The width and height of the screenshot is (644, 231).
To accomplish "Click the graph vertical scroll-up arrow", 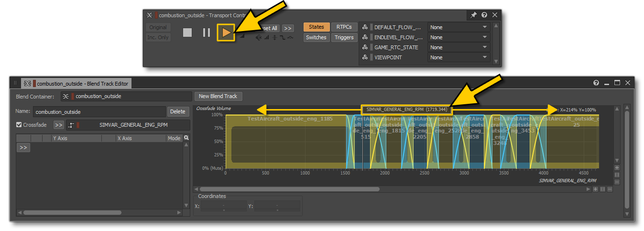I will click(617, 109).
